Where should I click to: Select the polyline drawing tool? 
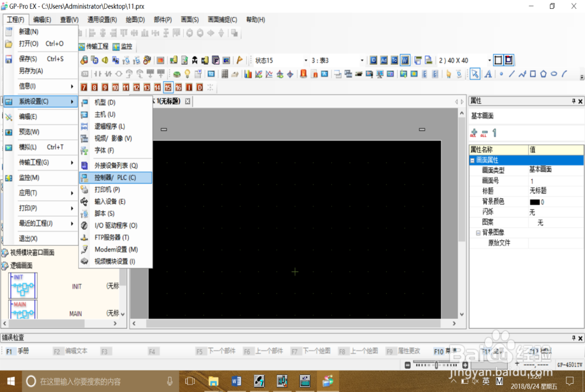point(522,74)
